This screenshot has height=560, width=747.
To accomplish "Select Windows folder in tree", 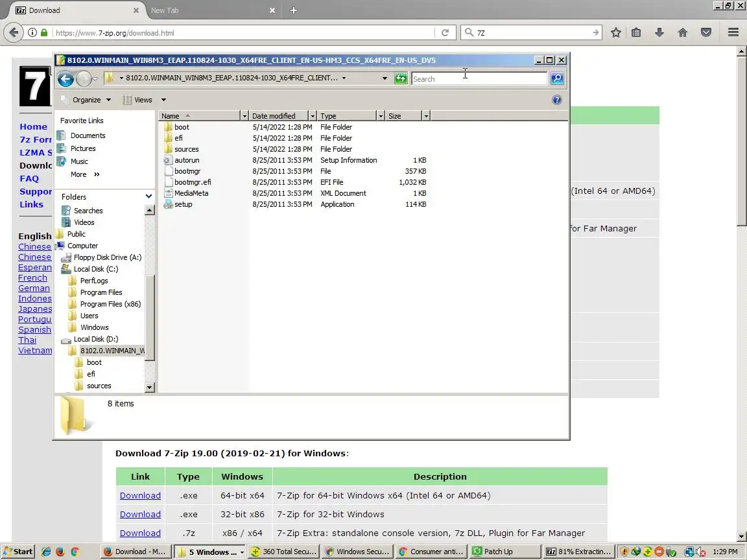I will (x=94, y=327).
